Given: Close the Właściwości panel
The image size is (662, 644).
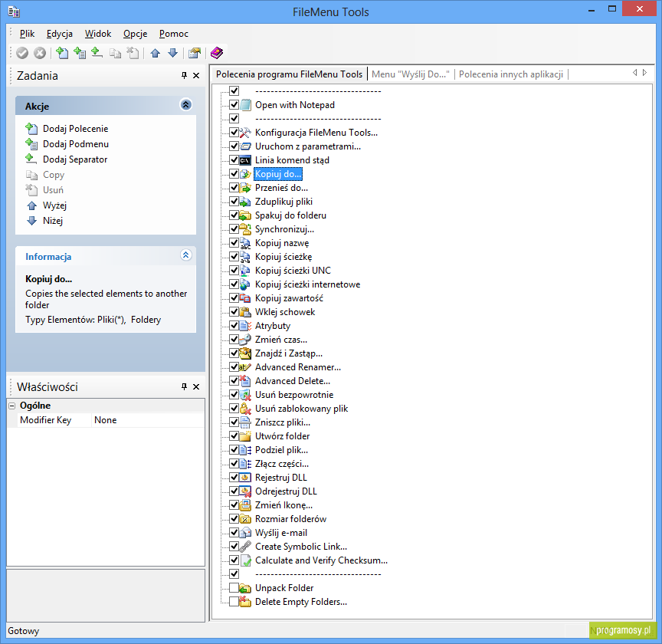Looking at the screenshot, I should tap(196, 386).
